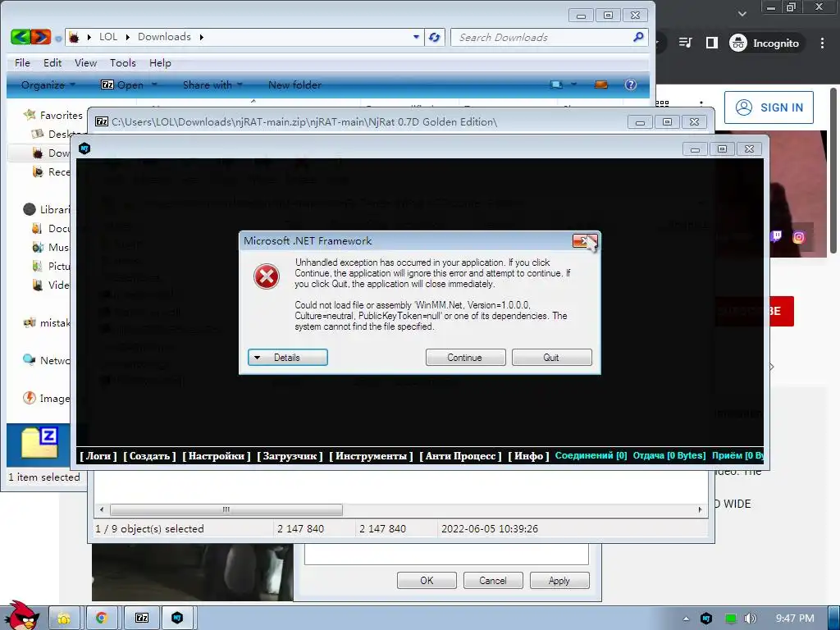Open the [ Логи ] tab in njRAT
This screenshot has height=630, width=840.
click(98, 456)
